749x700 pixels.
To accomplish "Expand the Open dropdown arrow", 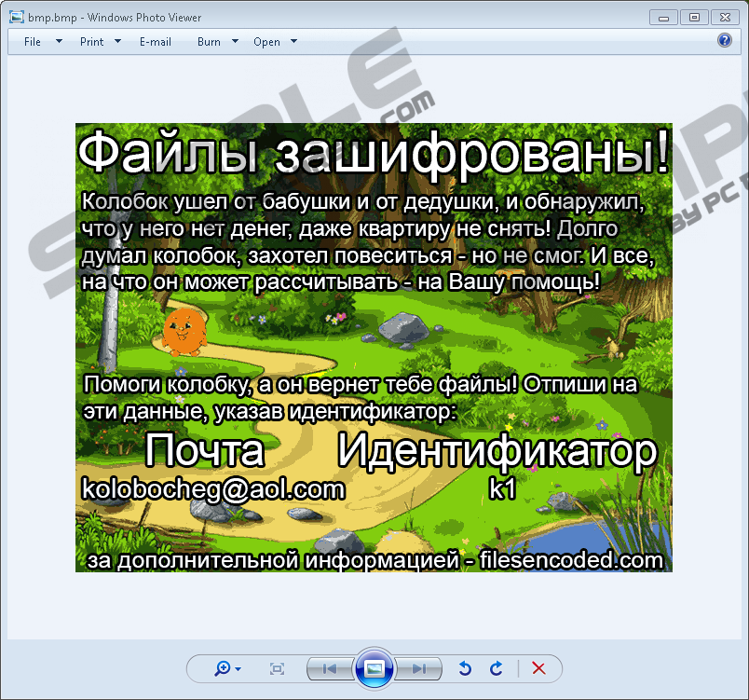I will 294,42.
